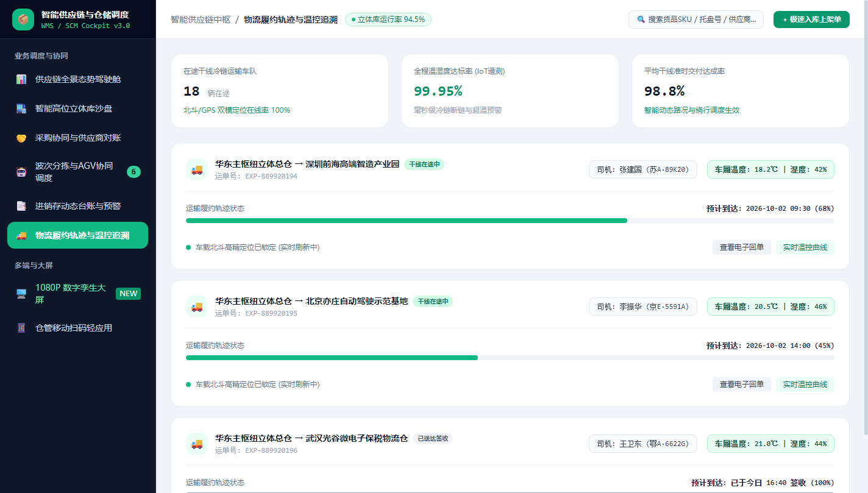Click the monitor icon beside 1080P 数字孪生大屏
The width and height of the screenshot is (868, 493).
21,294
